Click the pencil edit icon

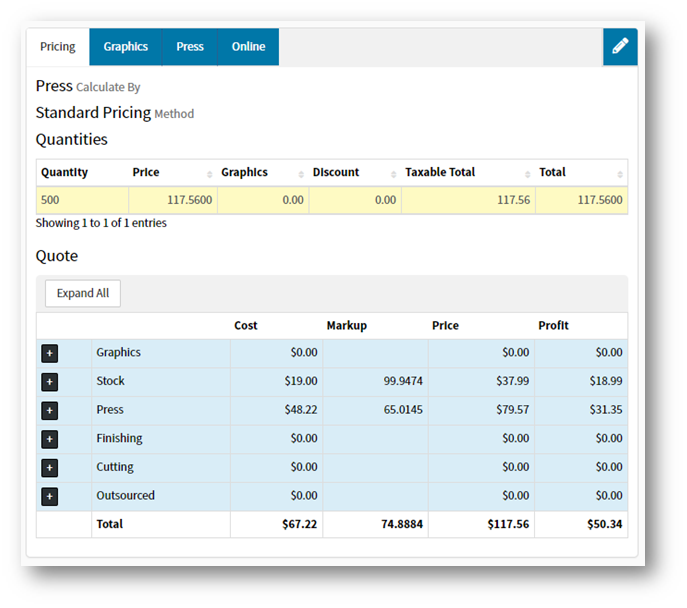(620, 47)
